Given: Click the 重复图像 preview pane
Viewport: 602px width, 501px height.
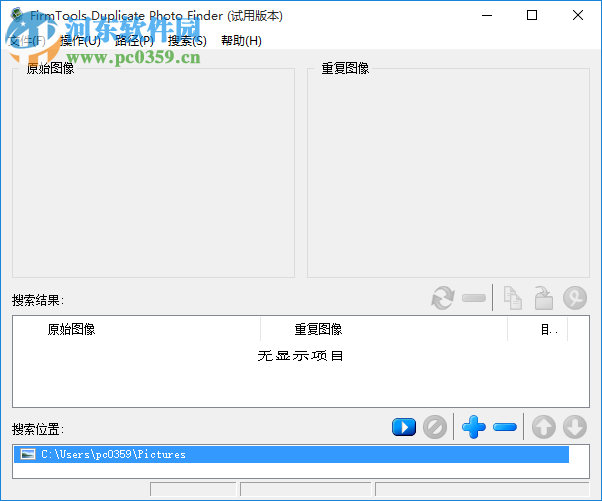Looking at the screenshot, I should click(448, 173).
